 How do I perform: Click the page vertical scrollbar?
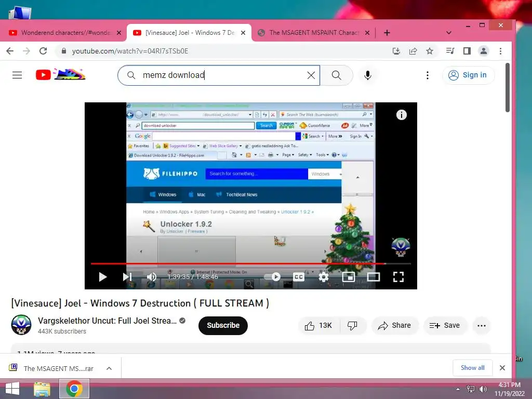(508, 87)
